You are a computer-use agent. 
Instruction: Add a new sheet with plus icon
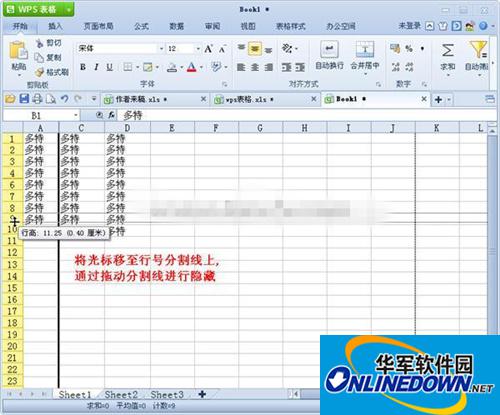pos(202,394)
